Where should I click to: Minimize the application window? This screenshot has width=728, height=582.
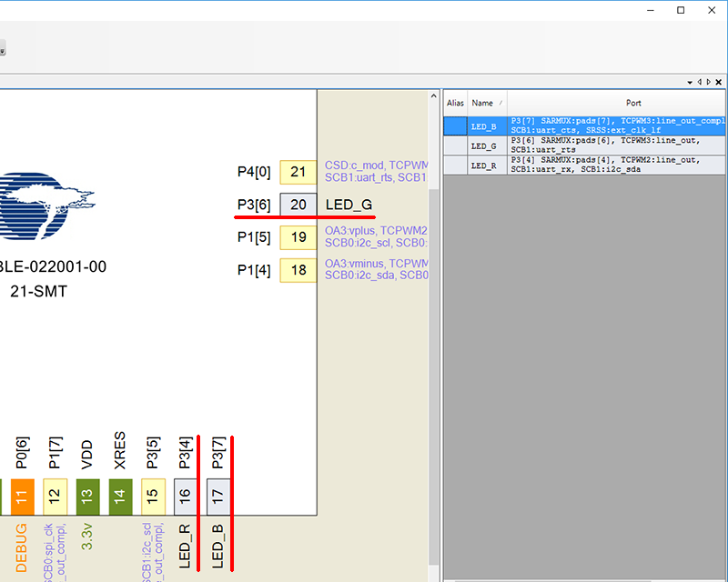pos(651,10)
